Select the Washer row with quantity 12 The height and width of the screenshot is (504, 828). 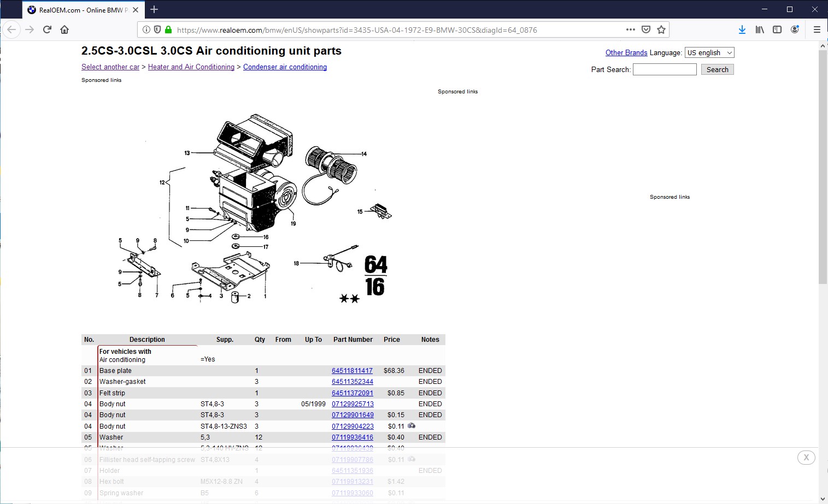(x=263, y=437)
